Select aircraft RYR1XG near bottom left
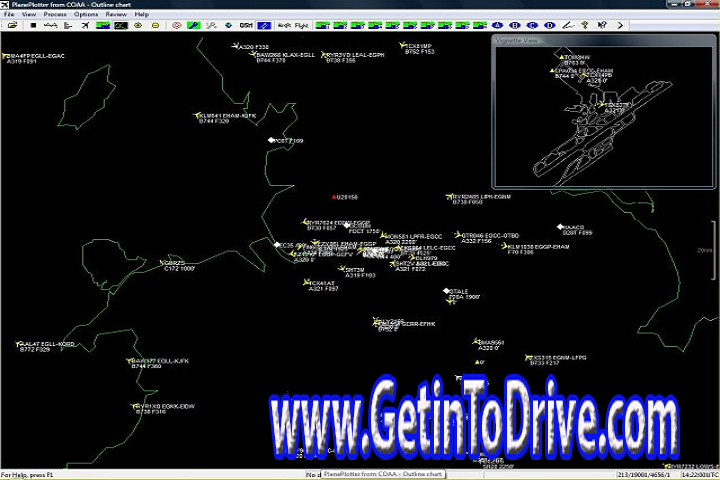 click(x=163, y=409)
